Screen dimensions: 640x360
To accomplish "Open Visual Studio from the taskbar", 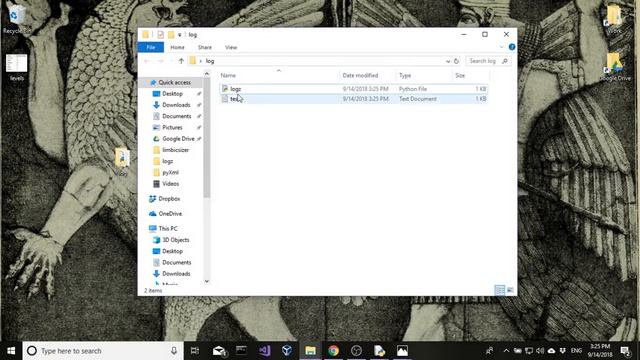I will (264, 351).
